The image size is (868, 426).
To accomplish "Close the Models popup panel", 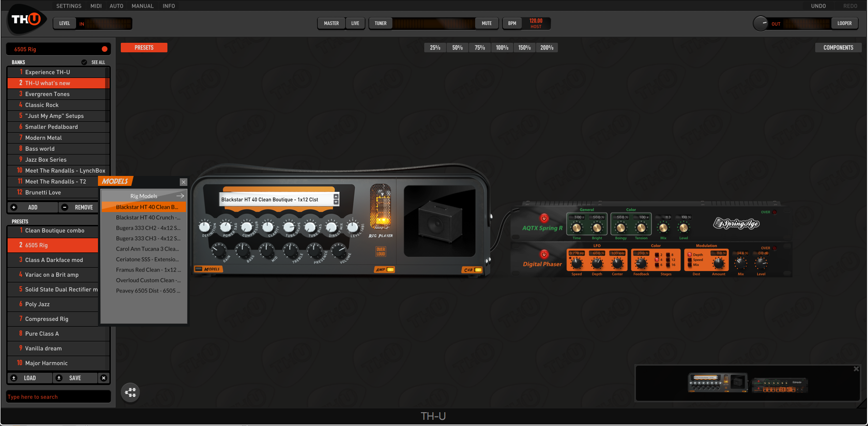I will tap(184, 182).
